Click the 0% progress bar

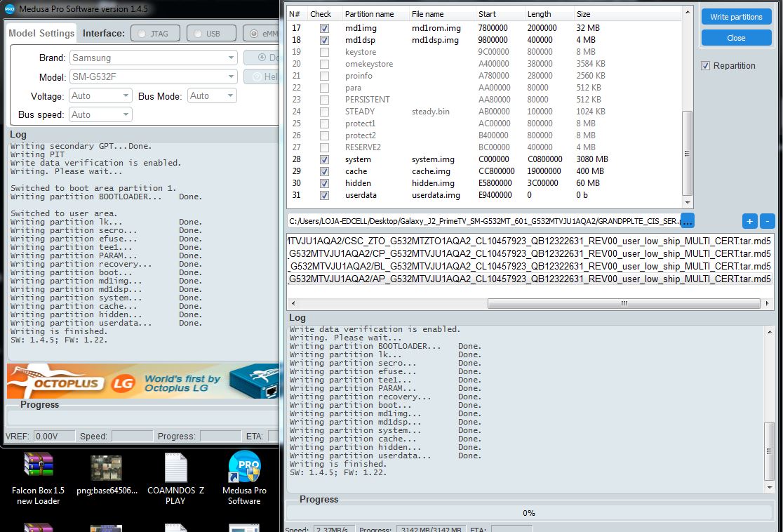coord(529,513)
